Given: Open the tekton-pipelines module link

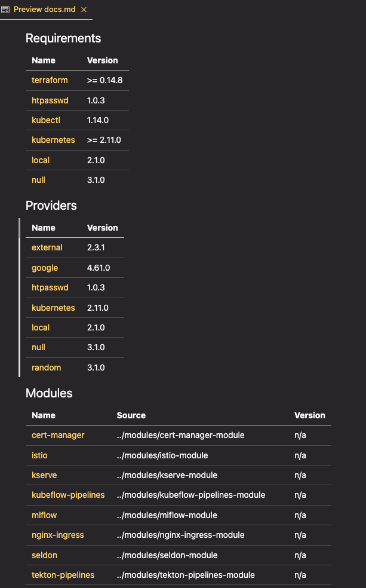Looking at the screenshot, I should tap(63, 575).
